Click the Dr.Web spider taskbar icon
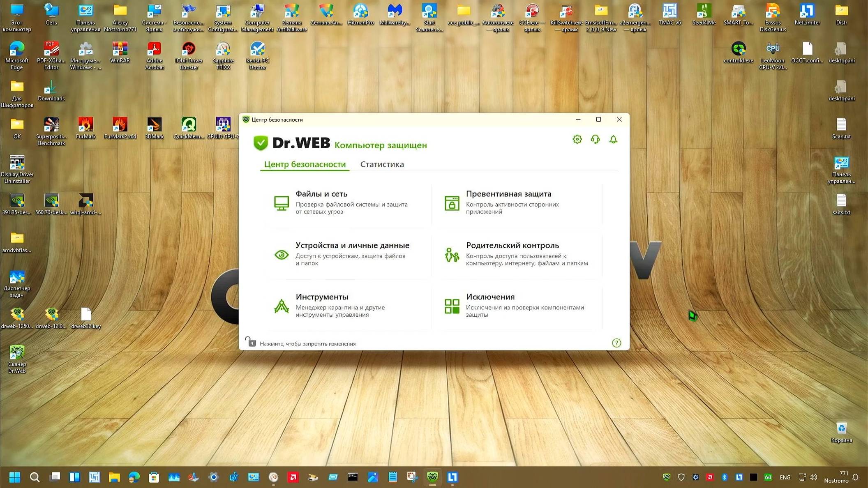Image resolution: width=868 pixels, height=488 pixels. coord(432,477)
